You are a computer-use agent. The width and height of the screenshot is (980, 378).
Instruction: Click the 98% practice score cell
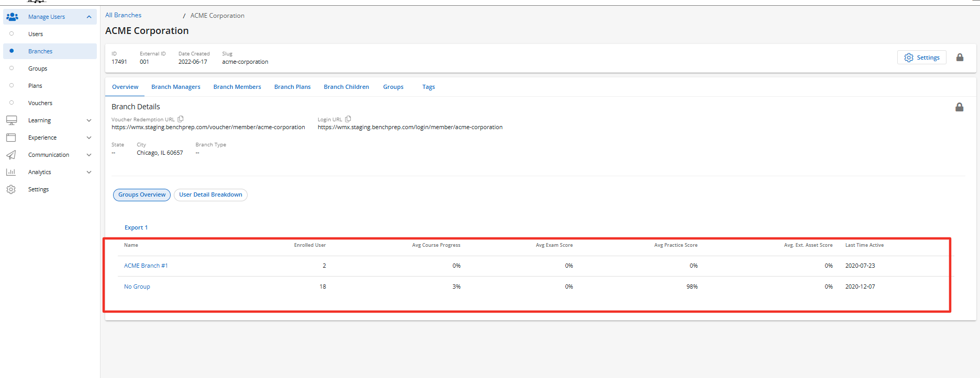click(692, 287)
